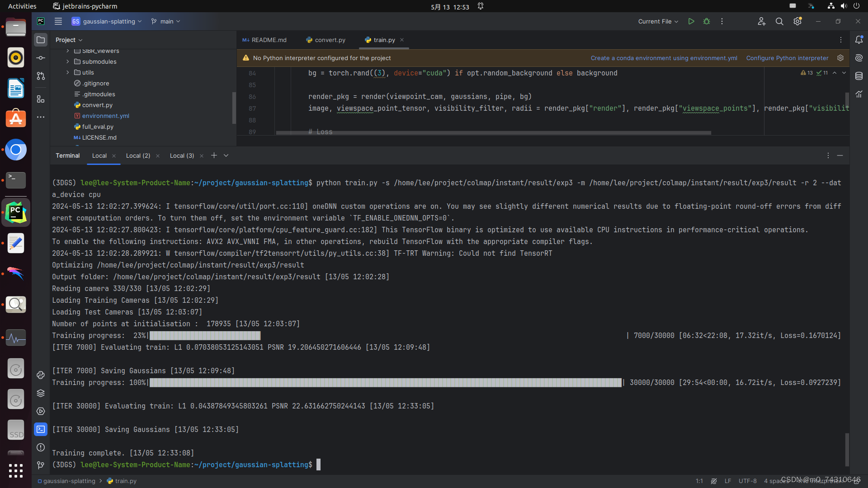The height and width of the screenshot is (488, 868).
Task: Toggle the Project tool window folder button
Action: point(41,40)
